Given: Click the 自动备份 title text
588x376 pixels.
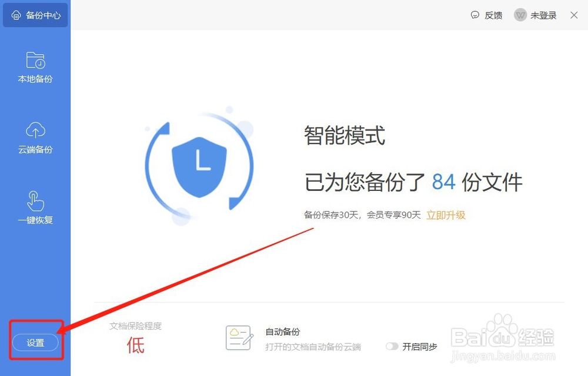Looking at the screenshot, I should [x=283, y=332].
